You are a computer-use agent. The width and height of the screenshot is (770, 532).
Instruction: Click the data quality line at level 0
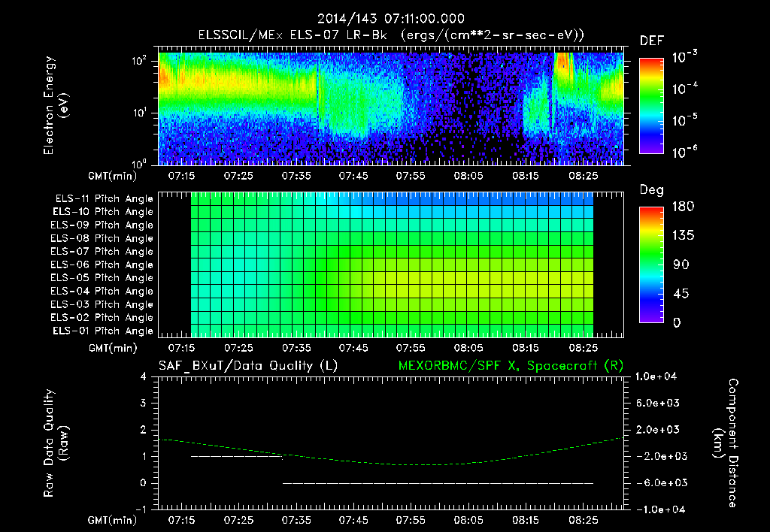click(x=438, y=483)
